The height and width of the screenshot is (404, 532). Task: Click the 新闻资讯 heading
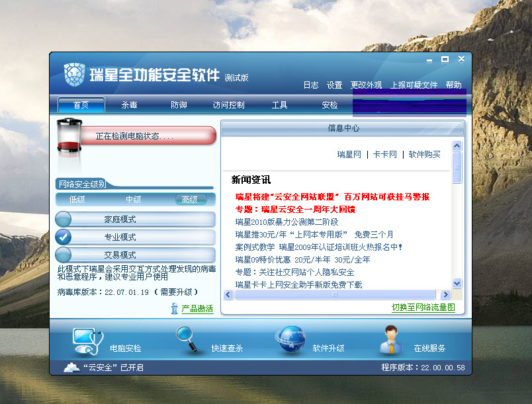251,180
